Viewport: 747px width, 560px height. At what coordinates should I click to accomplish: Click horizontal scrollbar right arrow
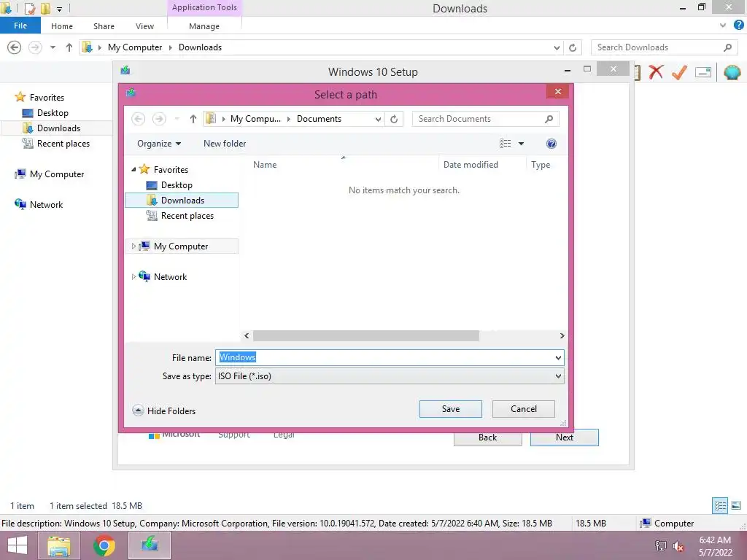coord(562,335)
